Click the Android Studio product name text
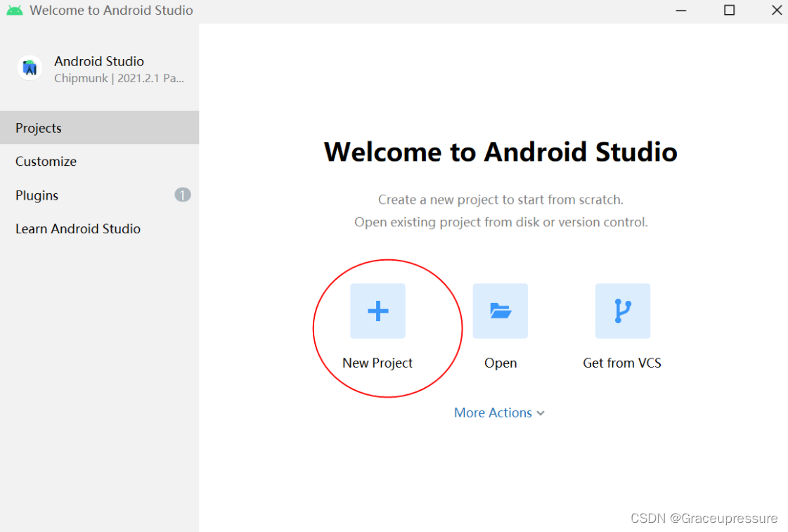This screenshot has height=532, width=788. point(99,61)
